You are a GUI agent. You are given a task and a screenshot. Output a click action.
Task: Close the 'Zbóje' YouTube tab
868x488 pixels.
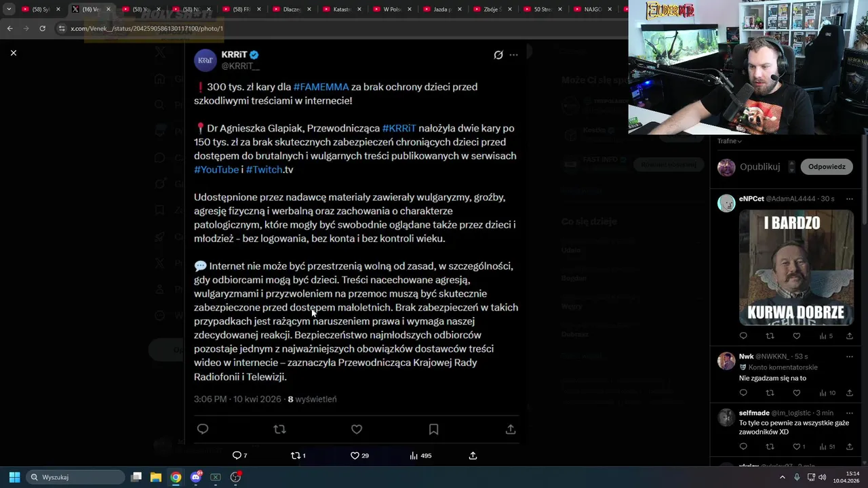(510, 9)
